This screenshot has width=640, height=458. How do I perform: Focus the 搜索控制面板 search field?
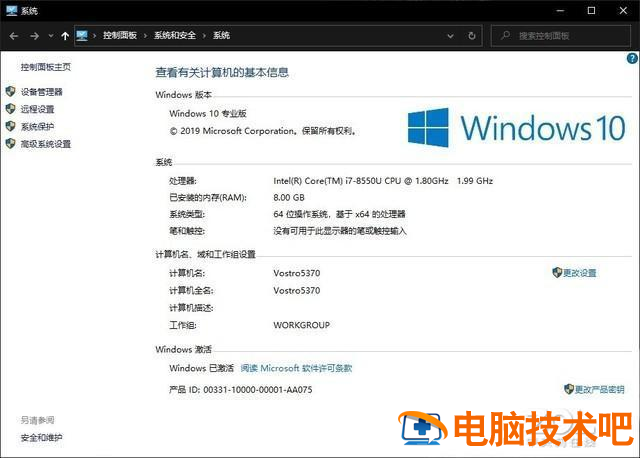coord(561,36)
